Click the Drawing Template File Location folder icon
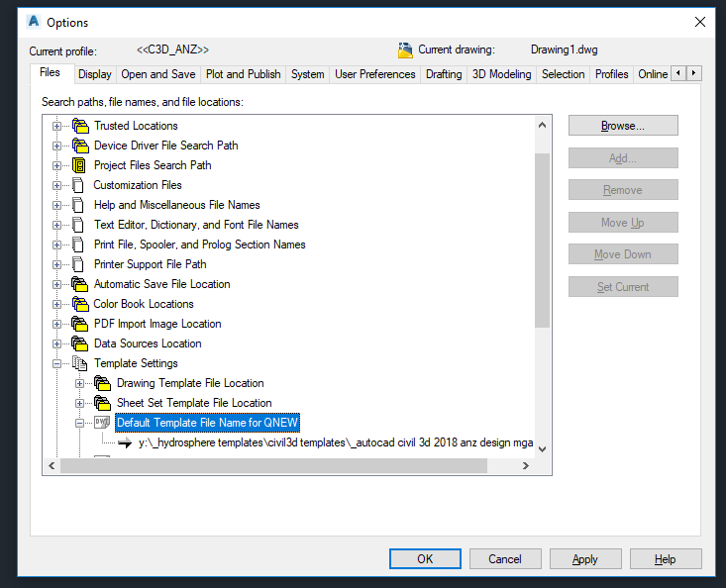Image resolution: width=726 pixels, height=588 pixels. click(x=102, y=383)
